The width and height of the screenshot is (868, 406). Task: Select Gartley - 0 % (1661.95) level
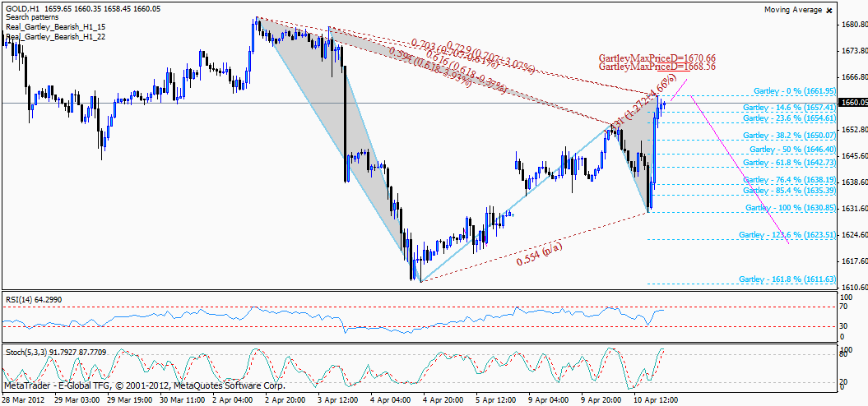coord(795,90)
